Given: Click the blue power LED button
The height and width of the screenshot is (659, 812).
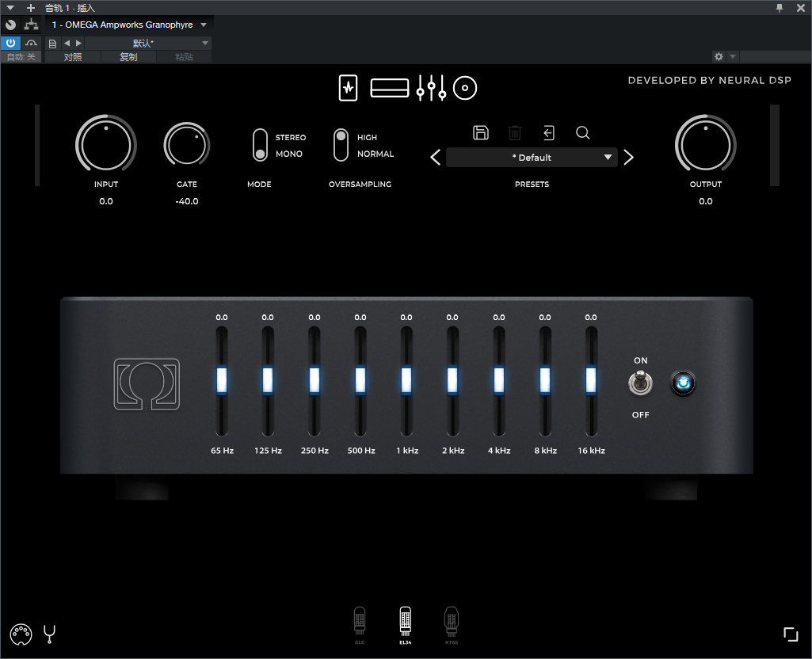Looking at the screenshot, I should point(683,383).
